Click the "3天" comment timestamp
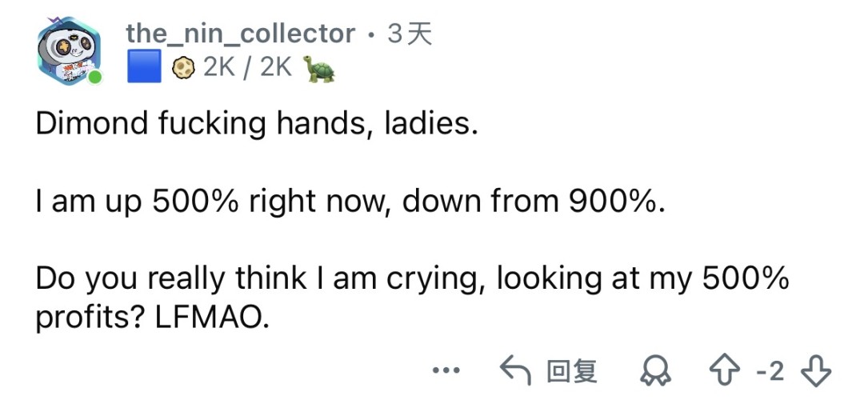Screen dimensions: 868x404 tap(410, 34)
